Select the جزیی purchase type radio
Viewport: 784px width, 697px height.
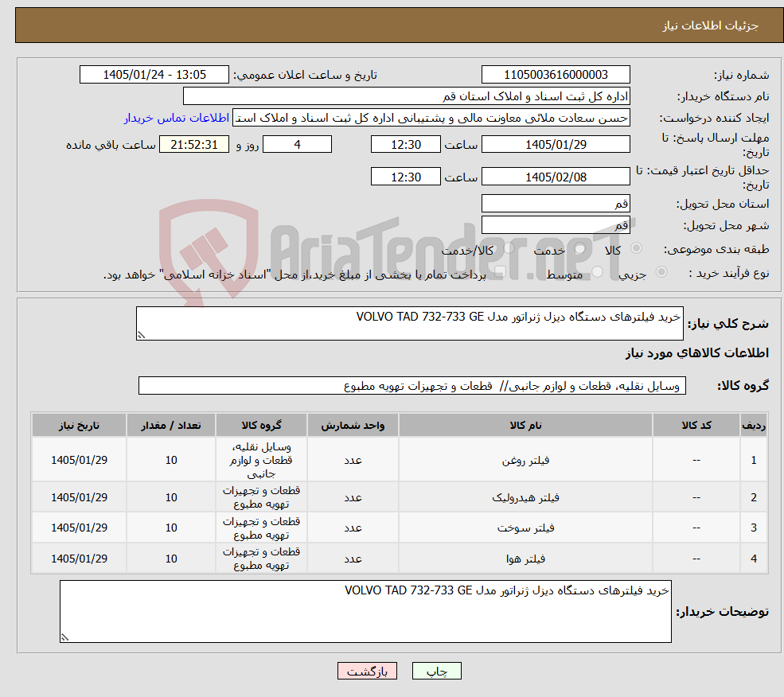click(x=661, y=271)
